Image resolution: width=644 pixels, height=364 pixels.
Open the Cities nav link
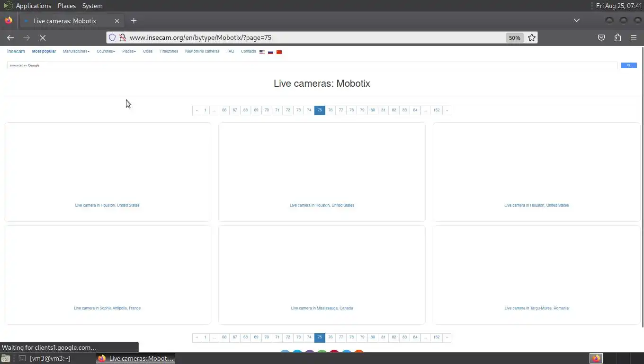[x=148, y=51]
